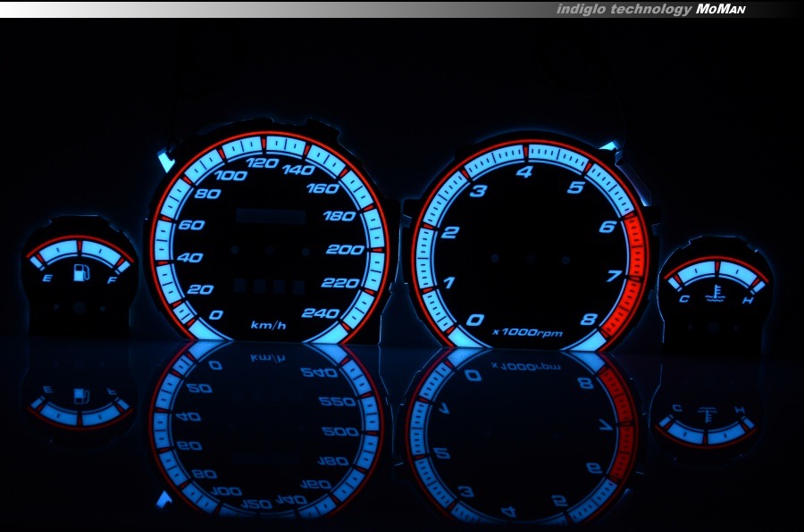804x532 pixels.
Task: Click the upright 'H' on the temperature gauge
Action: (x=748, y=300)
